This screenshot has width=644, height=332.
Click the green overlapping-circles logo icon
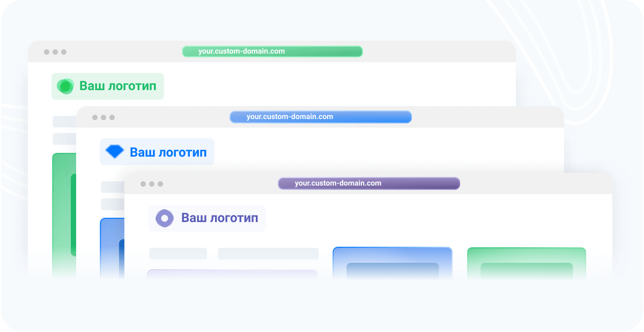click(65, 86)
